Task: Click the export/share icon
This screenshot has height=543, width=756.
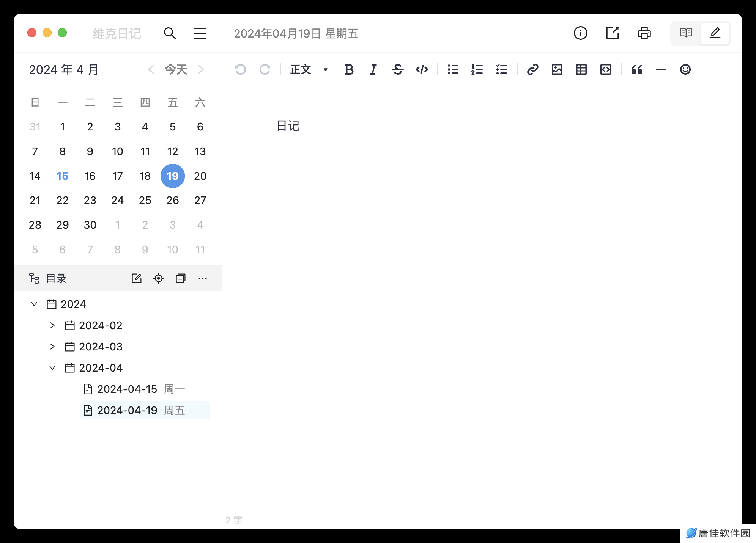Action: (x=613, y=33)
